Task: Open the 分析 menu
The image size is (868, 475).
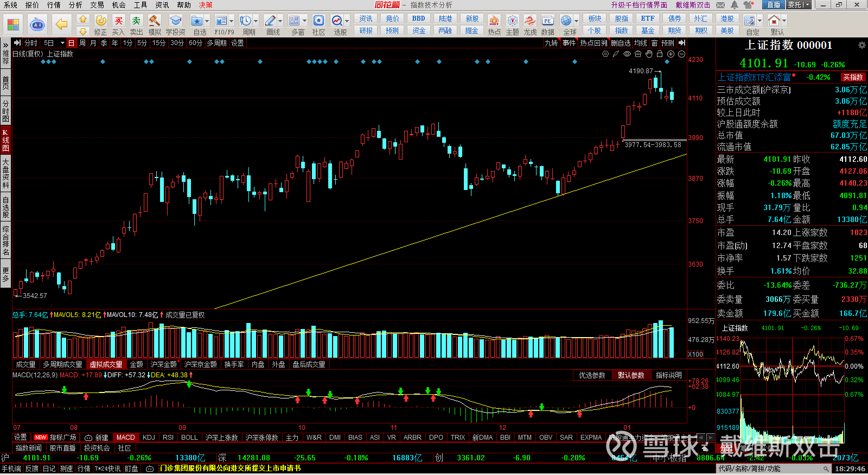Action: 75,5
